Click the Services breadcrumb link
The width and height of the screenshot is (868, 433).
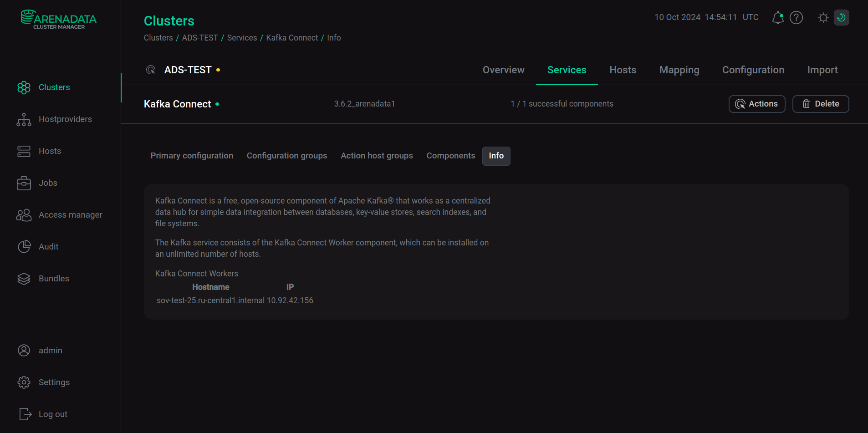(242, 38)
